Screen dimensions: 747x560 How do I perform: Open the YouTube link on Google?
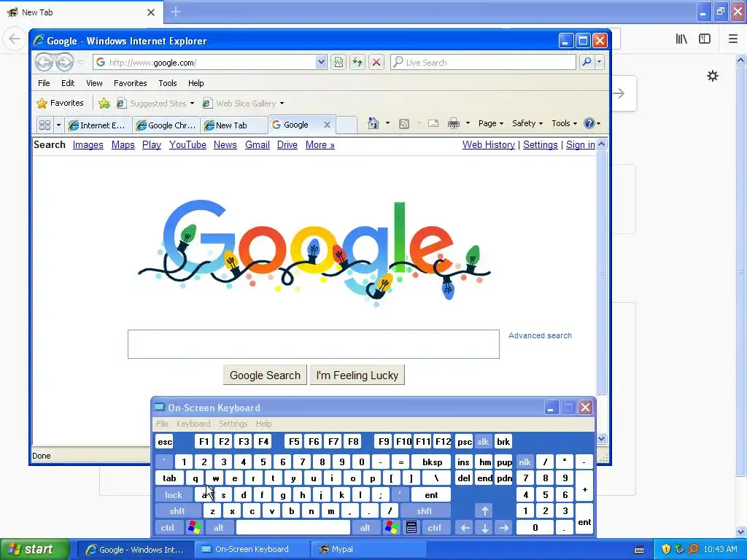coord(187,145)
